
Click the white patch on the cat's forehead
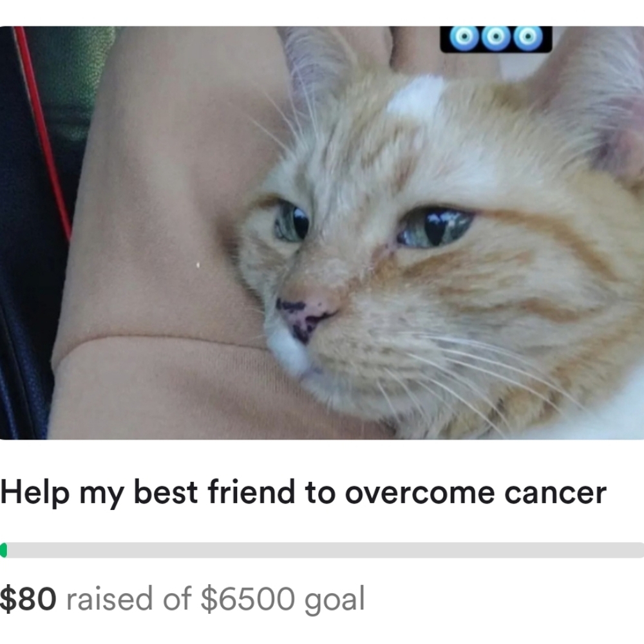point(417,95)
